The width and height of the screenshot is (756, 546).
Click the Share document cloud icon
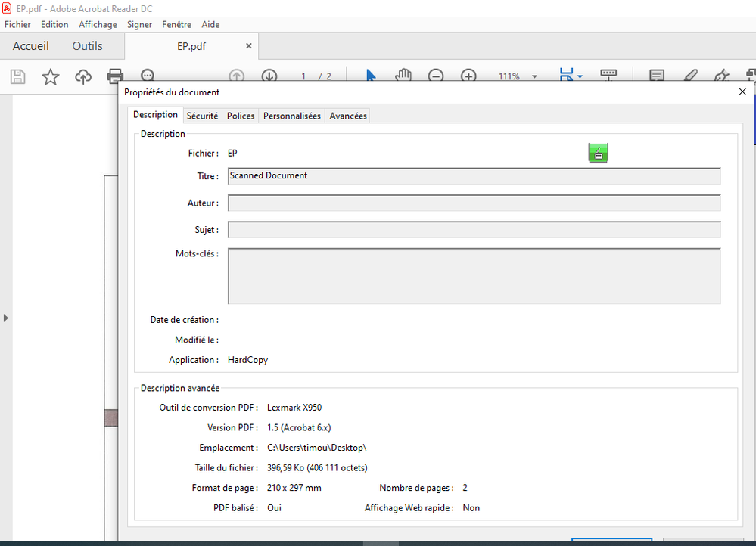pyautogui.click(x=81, y=76)
